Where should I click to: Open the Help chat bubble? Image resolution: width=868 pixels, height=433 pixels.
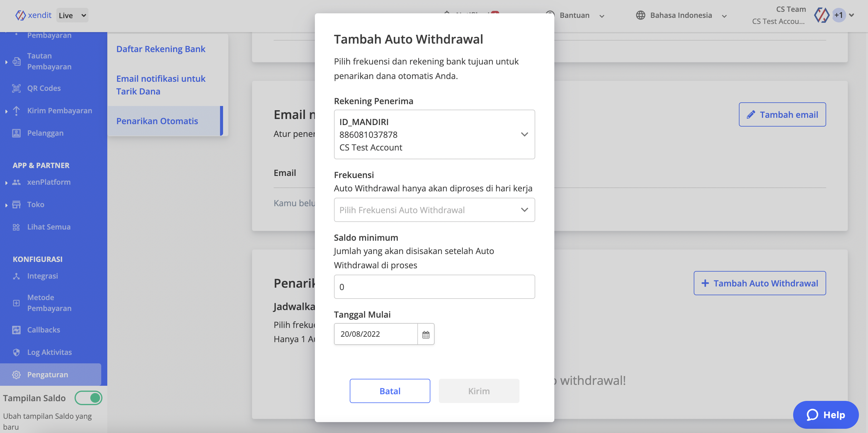tap(826, 415)
